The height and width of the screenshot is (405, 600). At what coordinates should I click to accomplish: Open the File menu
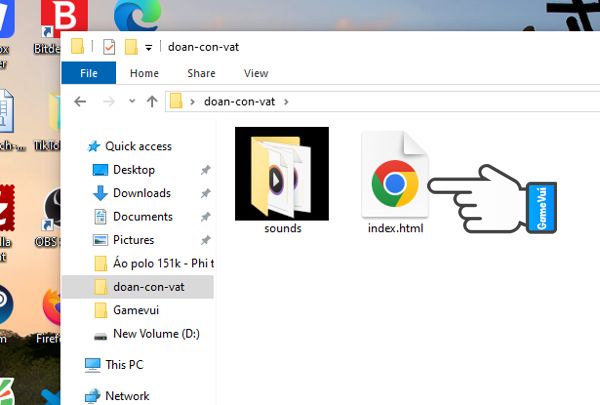88,73
